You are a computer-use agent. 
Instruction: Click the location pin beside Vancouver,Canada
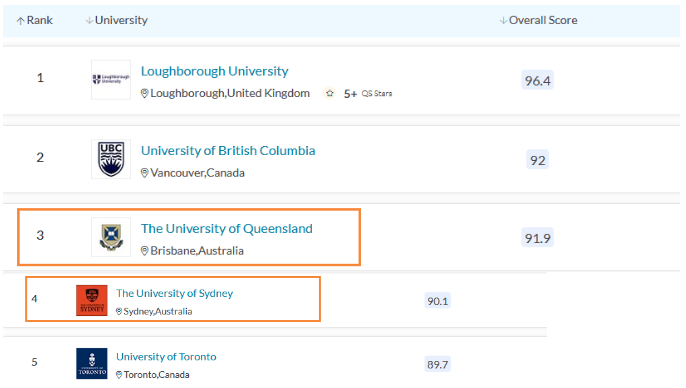point(144,173)
